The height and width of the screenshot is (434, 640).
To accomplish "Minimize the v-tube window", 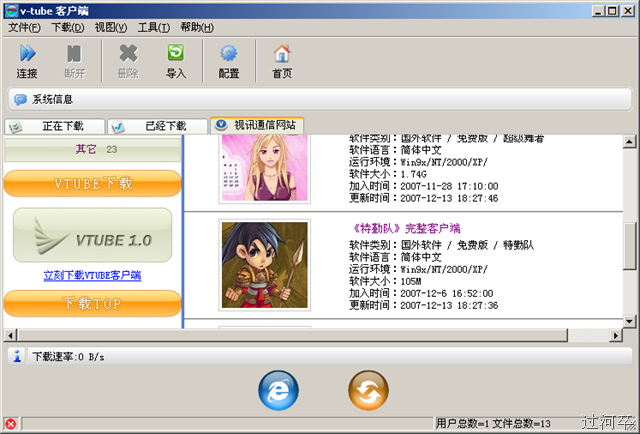I will pos(598,11).
